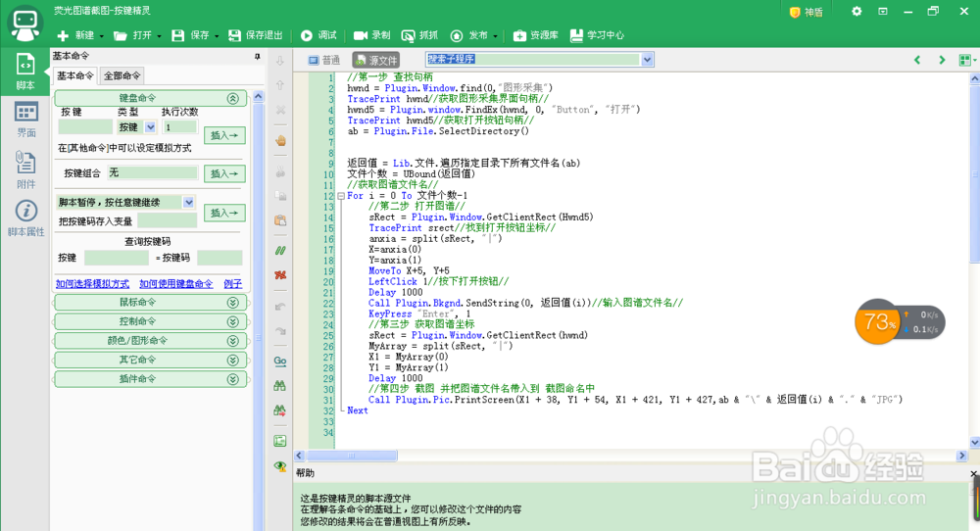
Task: Click the 神盾 shield icon
Action: pyautogui.click(x=807, y=12)
